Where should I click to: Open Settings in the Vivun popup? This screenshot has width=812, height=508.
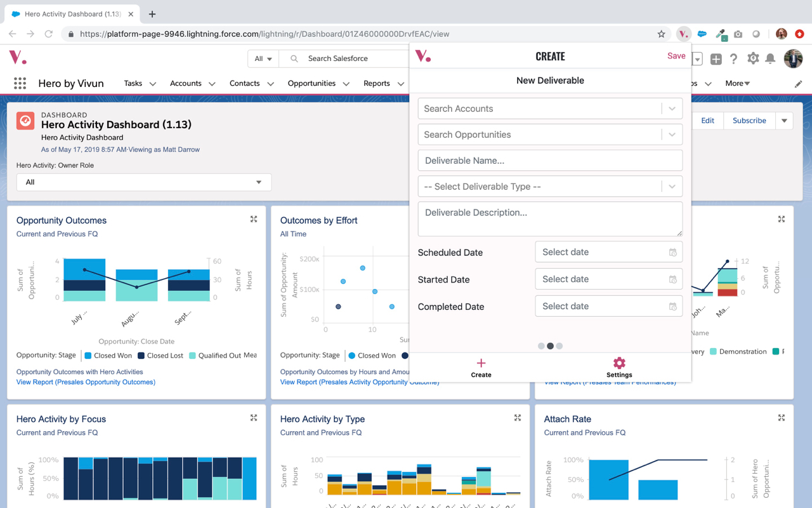(619, 367)
